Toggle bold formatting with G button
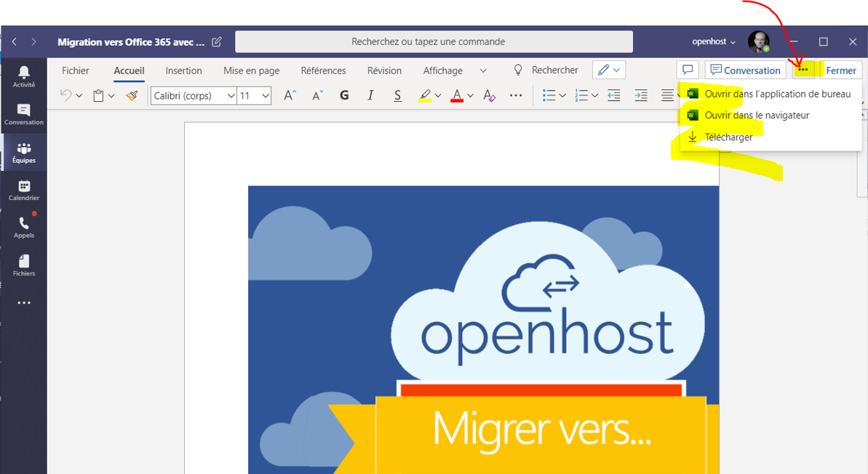868x474 pixels. (x=344, y=95)
